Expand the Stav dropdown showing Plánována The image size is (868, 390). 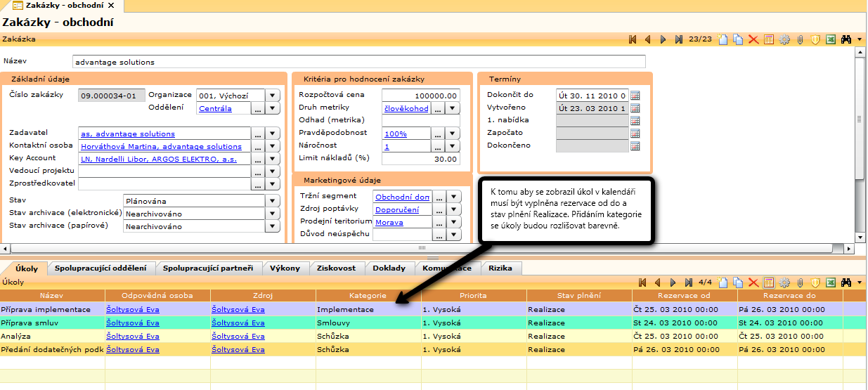click(x=273, y=201)
